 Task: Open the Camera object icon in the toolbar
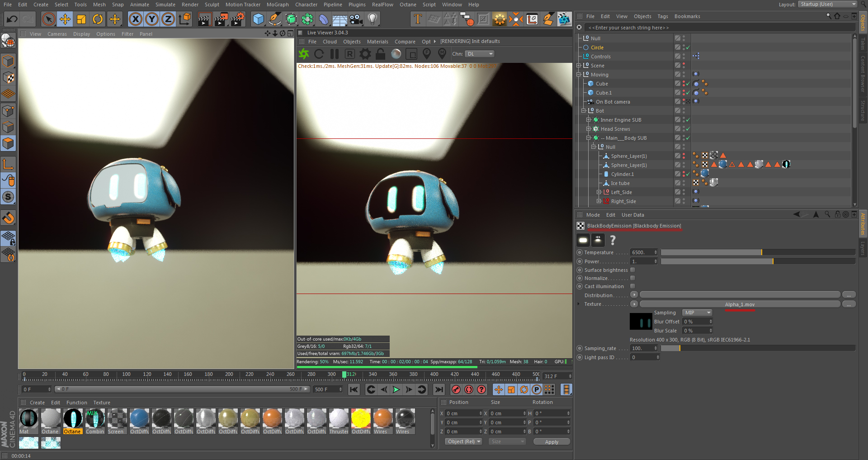356,19
